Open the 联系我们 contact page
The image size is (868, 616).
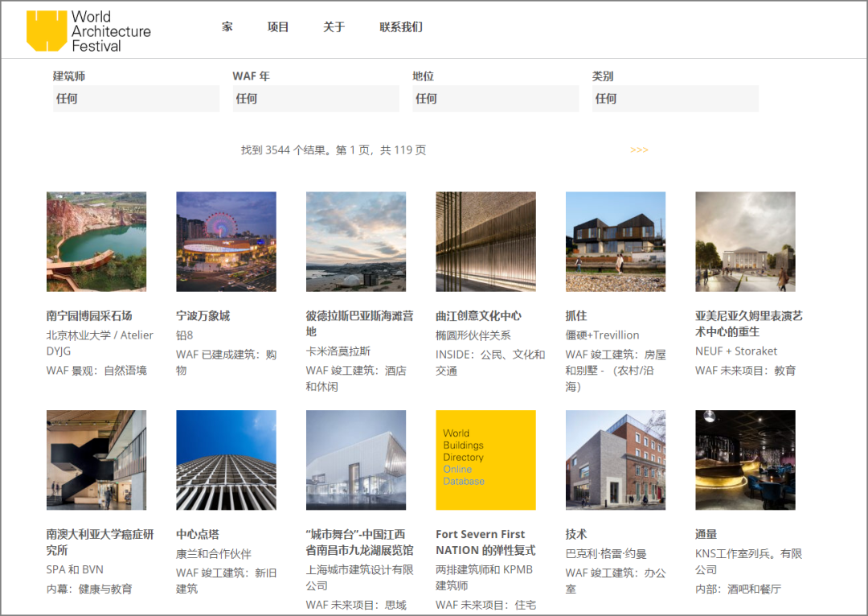click(401, 27)
